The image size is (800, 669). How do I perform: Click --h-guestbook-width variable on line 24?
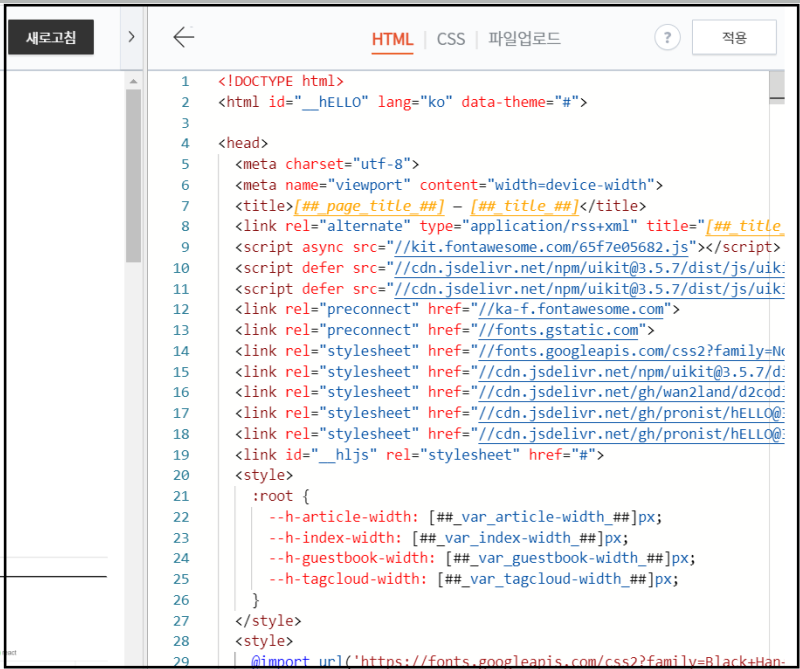point(352,558)
